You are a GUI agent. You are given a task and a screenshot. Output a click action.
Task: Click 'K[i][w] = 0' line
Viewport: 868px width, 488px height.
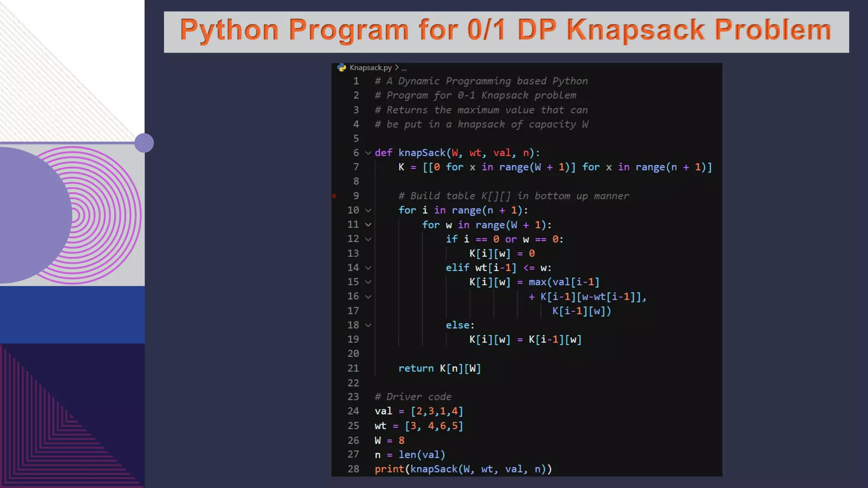[502, 253]
